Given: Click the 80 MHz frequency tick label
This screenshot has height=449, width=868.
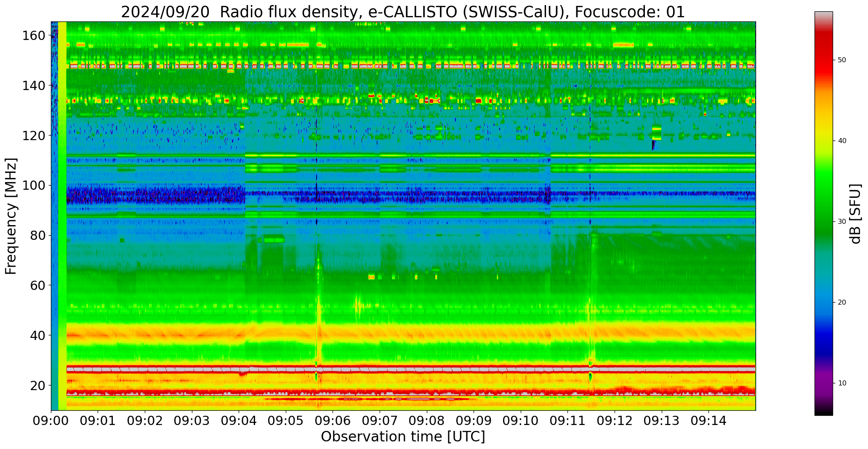Looking at the screenshot, I should pyautogui.click(x=38, y=236).
